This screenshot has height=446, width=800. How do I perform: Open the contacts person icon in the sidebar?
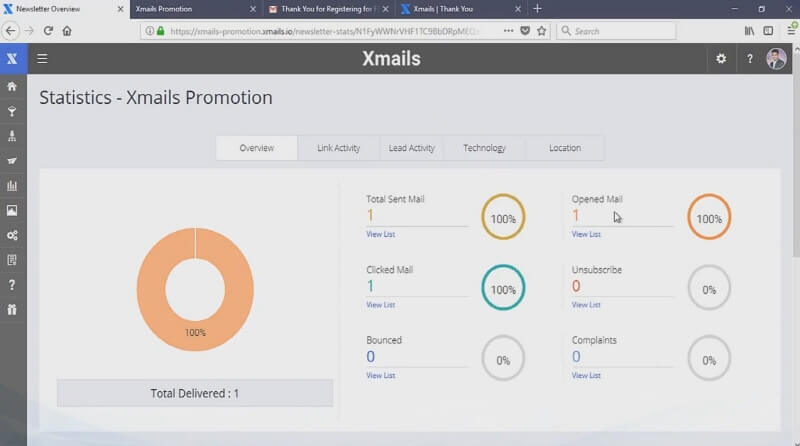click(x=12, y=136)
